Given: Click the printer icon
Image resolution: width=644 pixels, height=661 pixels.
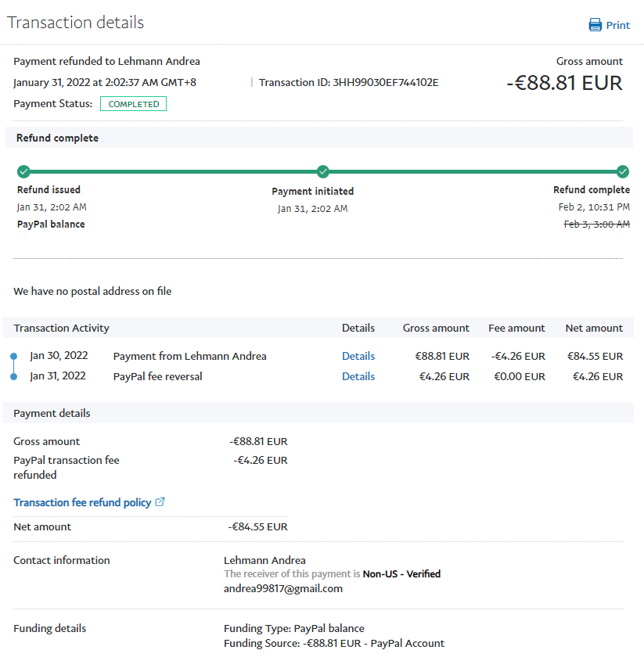Looking at the screenshot, I should point(595,25).
